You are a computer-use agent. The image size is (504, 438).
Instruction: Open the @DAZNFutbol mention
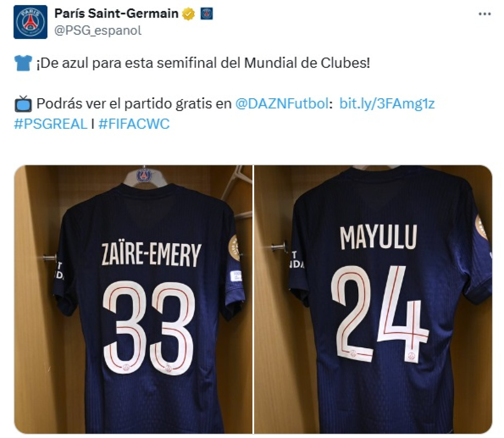[x=282, y=103]
